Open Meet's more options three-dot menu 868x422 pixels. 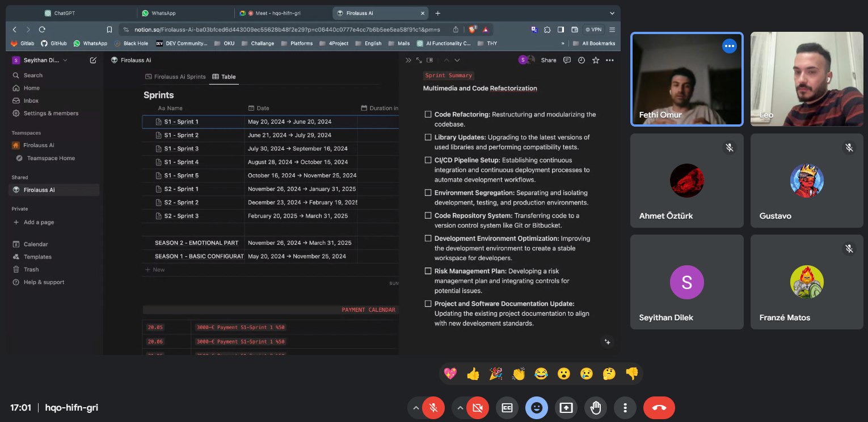pos(625,408)
